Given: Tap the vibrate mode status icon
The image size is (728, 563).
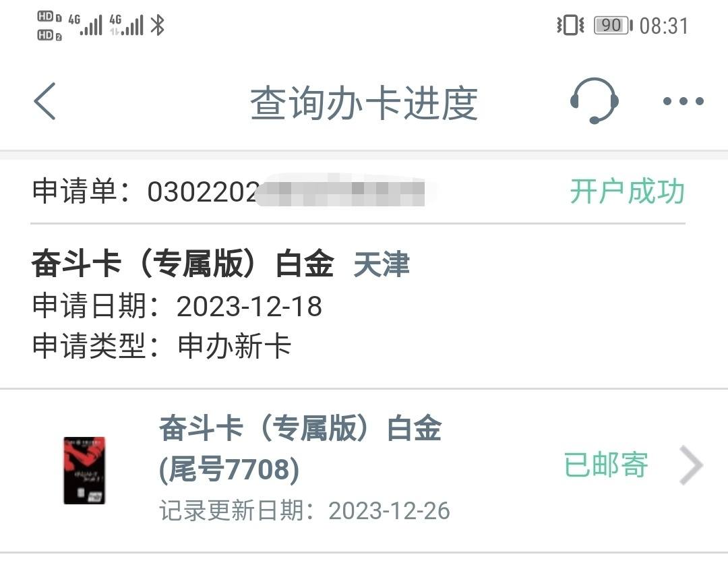Looking at the screenshot, I should point(571,25).
